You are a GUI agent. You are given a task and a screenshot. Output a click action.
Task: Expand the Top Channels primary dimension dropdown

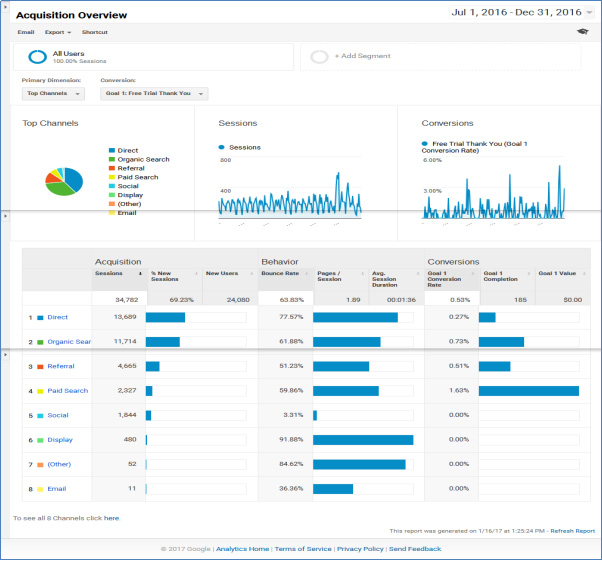coord(53,93)
